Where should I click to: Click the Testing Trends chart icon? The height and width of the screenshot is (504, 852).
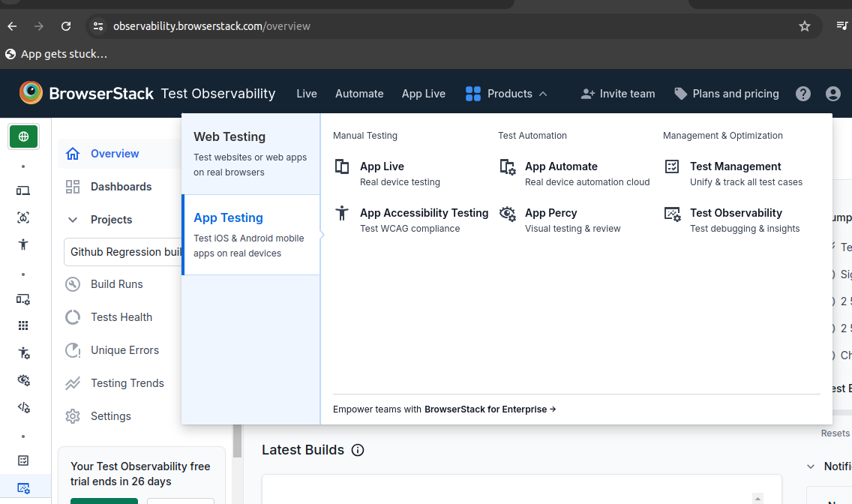tap(73, 383)
